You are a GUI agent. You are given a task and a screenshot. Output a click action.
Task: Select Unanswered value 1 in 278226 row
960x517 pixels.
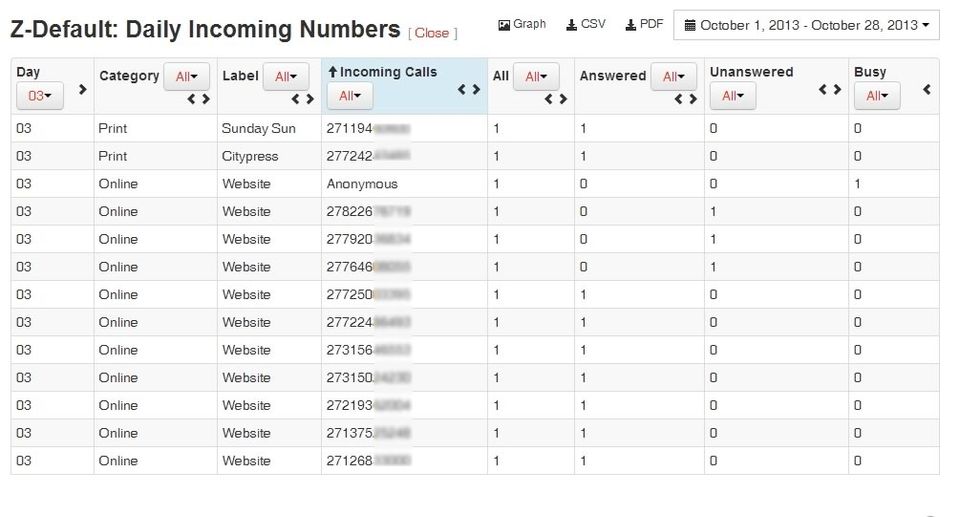coord(713,211)
